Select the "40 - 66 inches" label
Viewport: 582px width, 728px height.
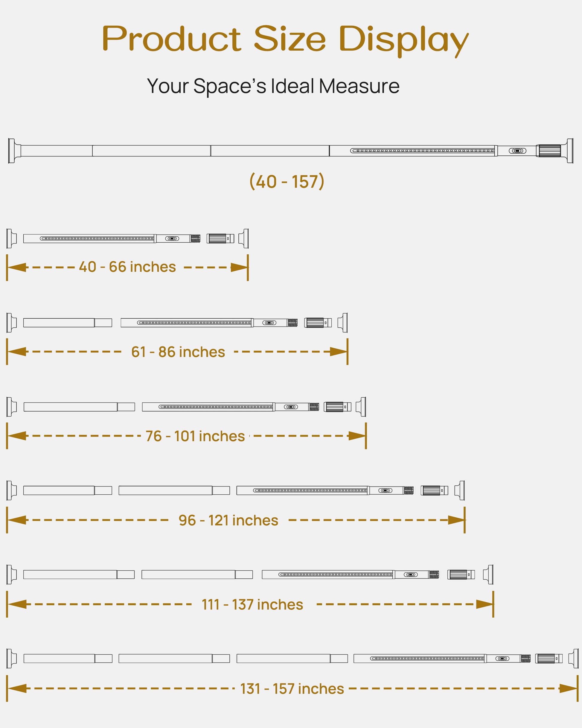(x=127, y=267)
